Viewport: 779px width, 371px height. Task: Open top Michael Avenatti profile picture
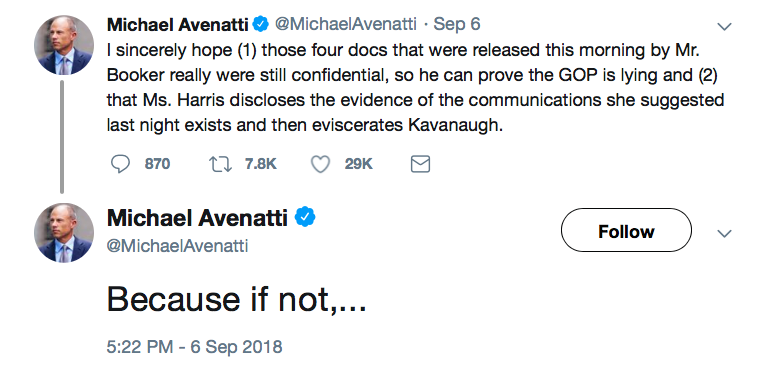click(x=64, y=45)
